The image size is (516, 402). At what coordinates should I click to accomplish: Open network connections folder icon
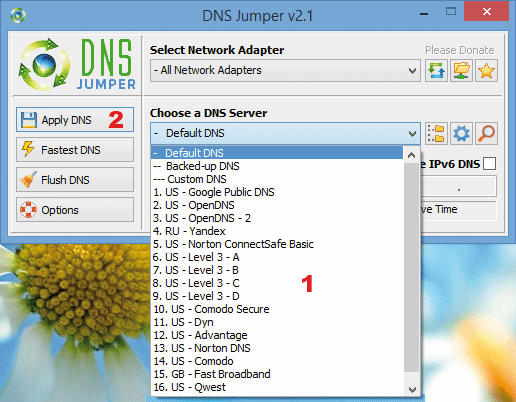tap(461, 70)
